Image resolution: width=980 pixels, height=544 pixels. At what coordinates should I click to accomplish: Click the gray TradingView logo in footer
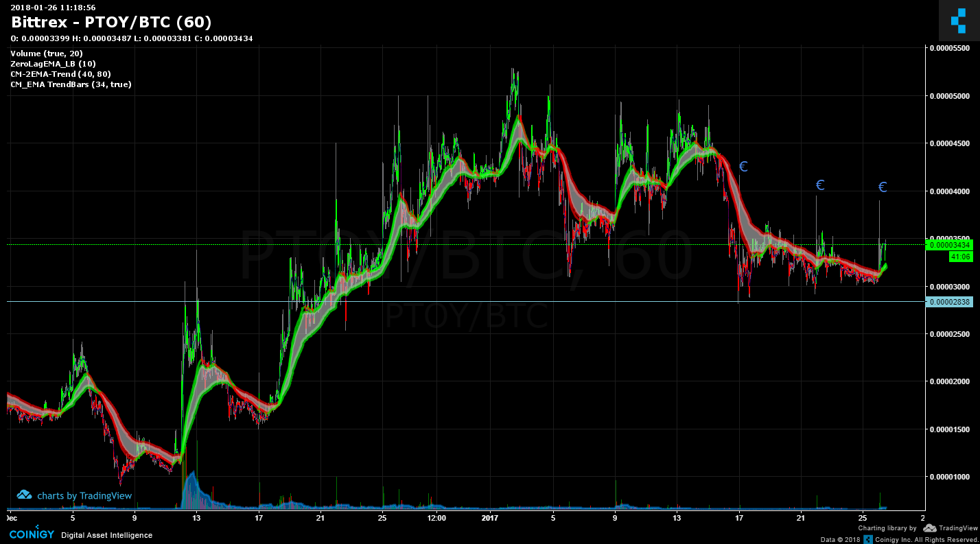pyautogui.click(x=930, y=528)
